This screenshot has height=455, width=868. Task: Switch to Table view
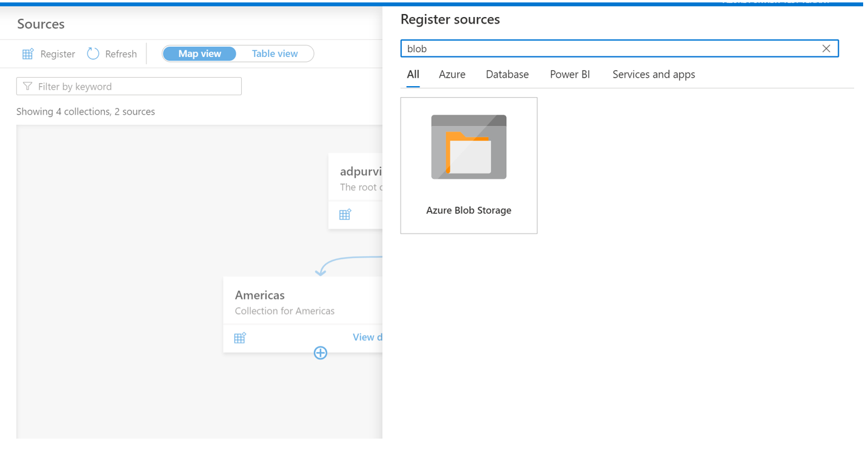[274, 53]
